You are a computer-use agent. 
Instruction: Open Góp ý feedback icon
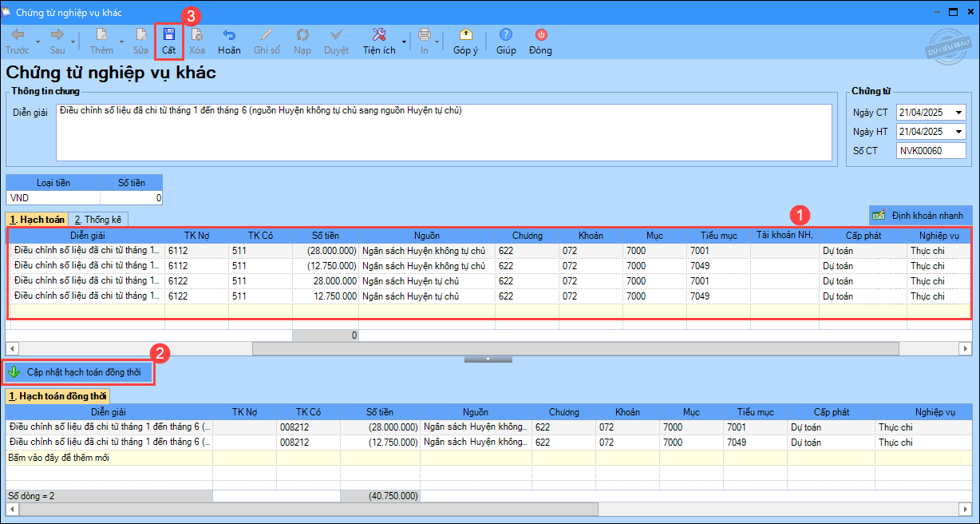click(465, 35)
